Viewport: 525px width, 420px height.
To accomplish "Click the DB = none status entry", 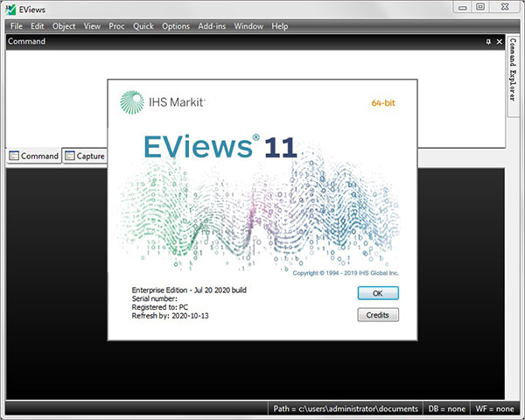I will click(446, 409).
